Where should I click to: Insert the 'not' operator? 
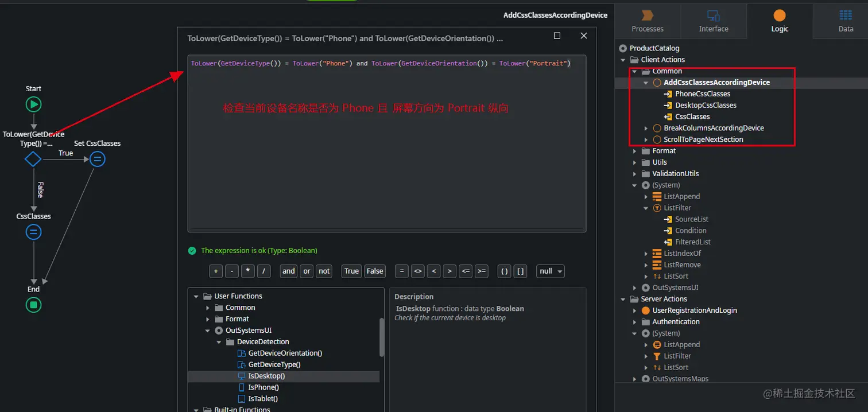tap(324, 271)
